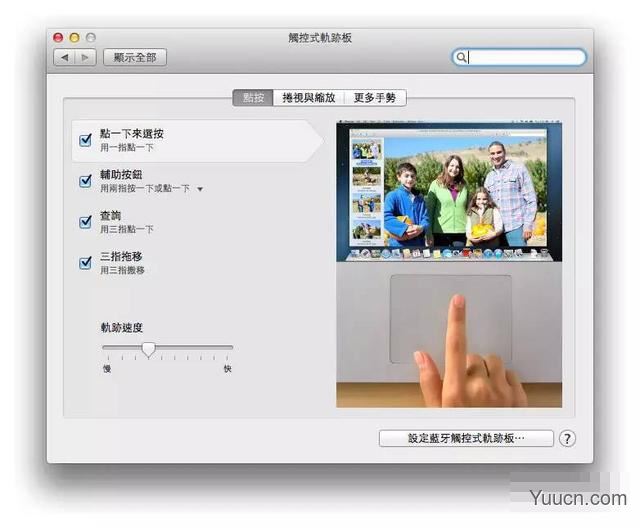Image resolution: width=640 pixels, height=528 pixels.
Task: Toggle the 輔助按鈕 checkbox
Action: [85, 180]
